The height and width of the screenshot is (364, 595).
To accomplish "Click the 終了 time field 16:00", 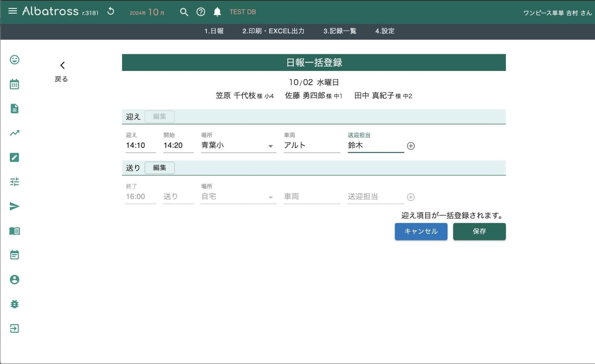I will tap(141, 196).
